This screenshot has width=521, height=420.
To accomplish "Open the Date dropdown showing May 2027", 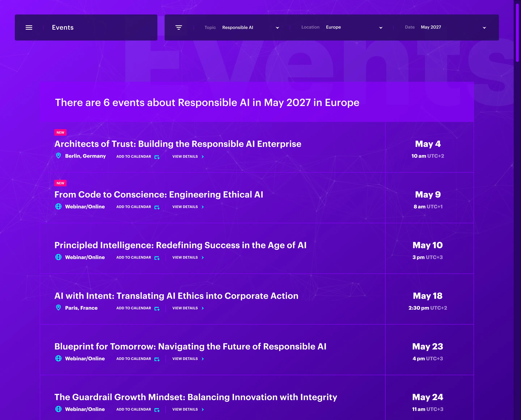I will click(x=446, y=27).
